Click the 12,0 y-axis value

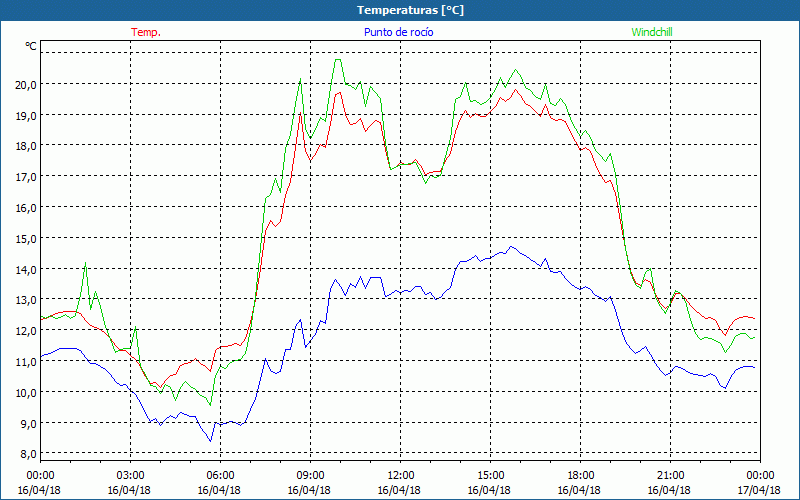(25, 331)
